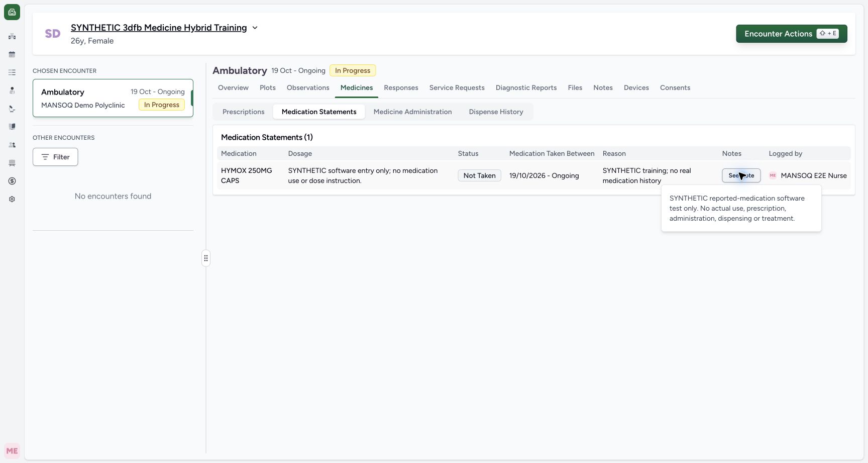Click the panel resize grip handle
The image size is (868, 463).
click(206, 258)
